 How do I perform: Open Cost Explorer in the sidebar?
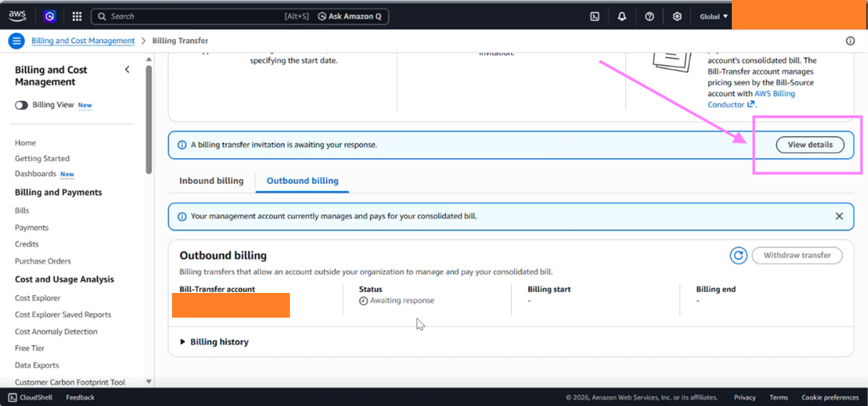[x=37, y=299]
